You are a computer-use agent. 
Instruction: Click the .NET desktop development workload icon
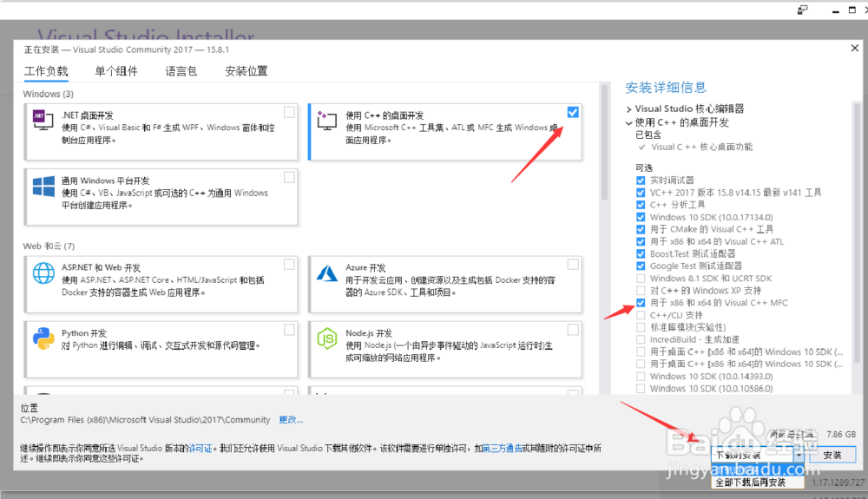(x=43, y=119)
